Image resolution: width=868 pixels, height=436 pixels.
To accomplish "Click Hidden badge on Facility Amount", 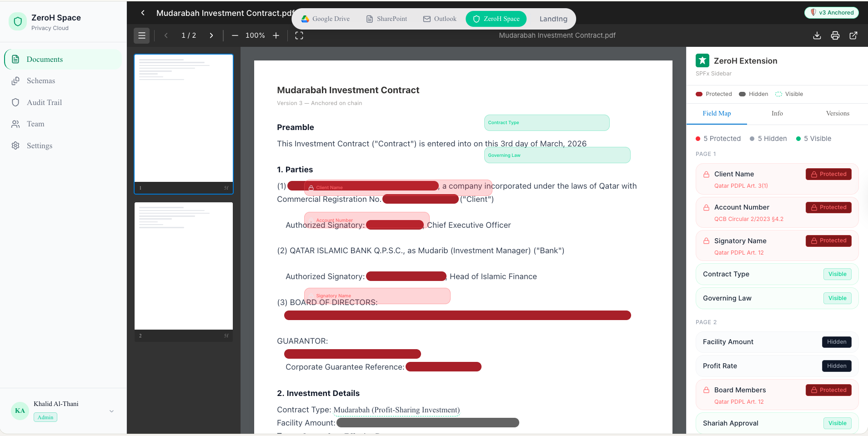I will 837,342.
